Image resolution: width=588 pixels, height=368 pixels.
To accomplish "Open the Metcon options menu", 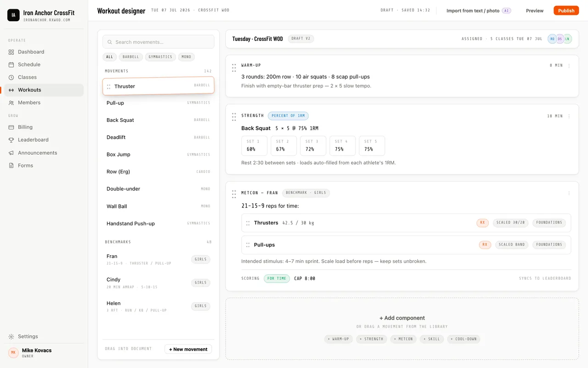I will [x=569, y=193].
